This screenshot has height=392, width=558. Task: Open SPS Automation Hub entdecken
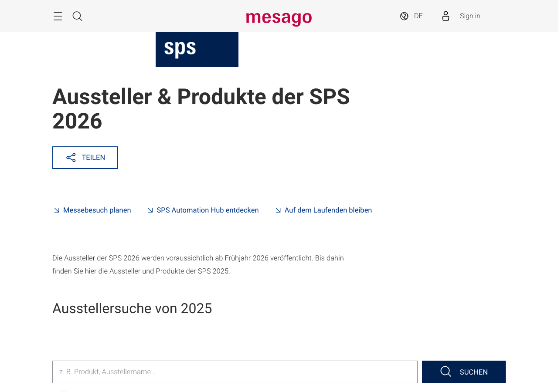(208, 210)
